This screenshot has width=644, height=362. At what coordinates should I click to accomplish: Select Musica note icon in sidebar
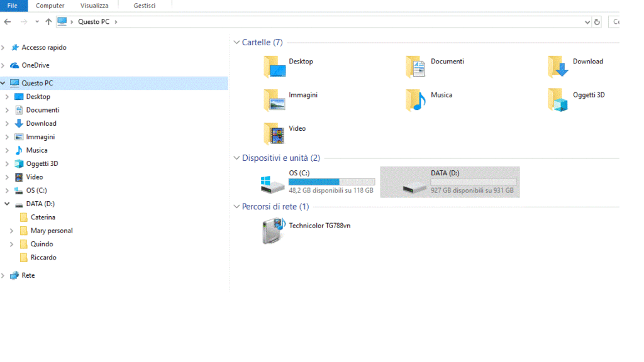[19, 150]
